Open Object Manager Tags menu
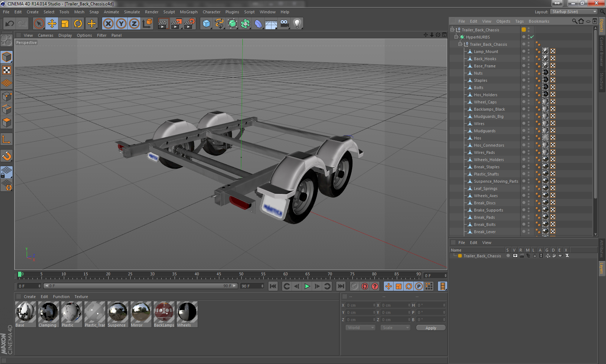The image size is (606, 364). (519, 21)
